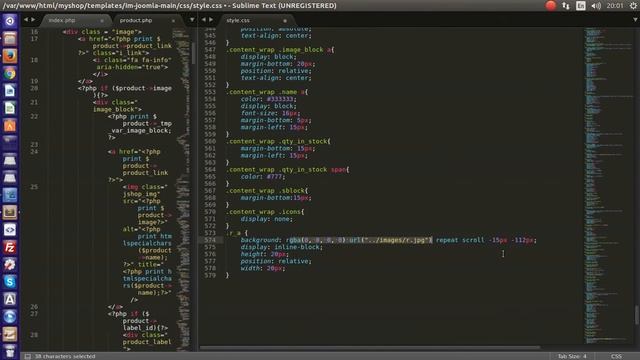
Task: Launch Google Chrome from the dock
Action: [x=10, y=73]
